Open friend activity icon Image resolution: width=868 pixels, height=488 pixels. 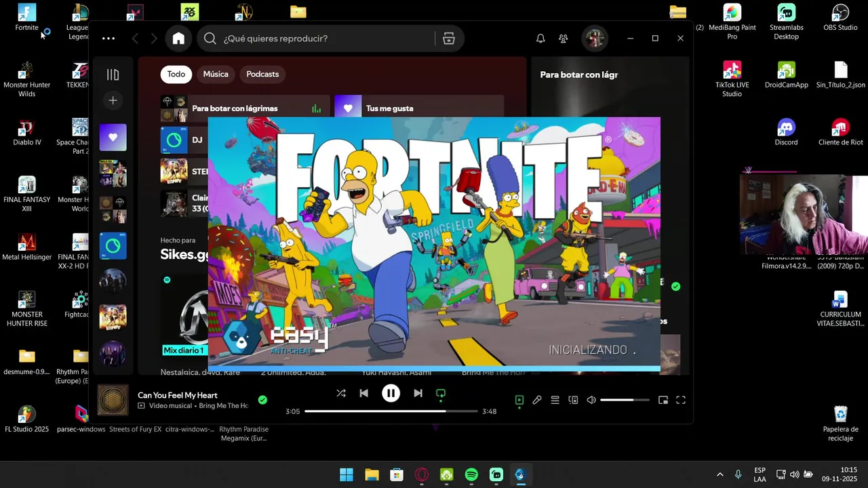click(563, 39)
